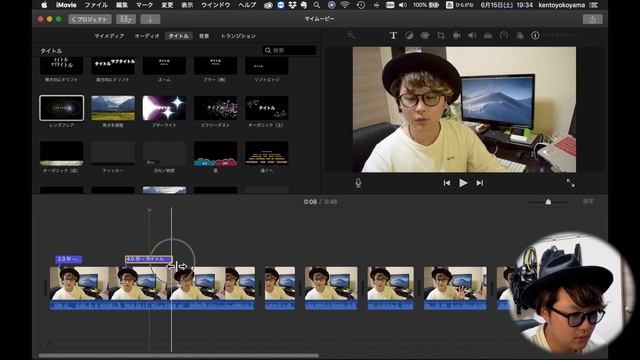Click the share/export button
Screen dimensions: 640x360
click(x=592, y=19)
